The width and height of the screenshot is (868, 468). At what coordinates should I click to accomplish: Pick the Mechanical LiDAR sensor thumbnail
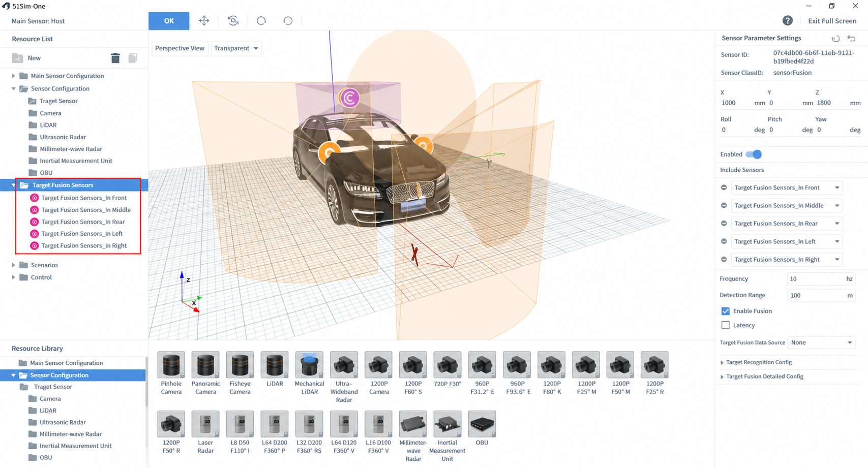point(309,365)
